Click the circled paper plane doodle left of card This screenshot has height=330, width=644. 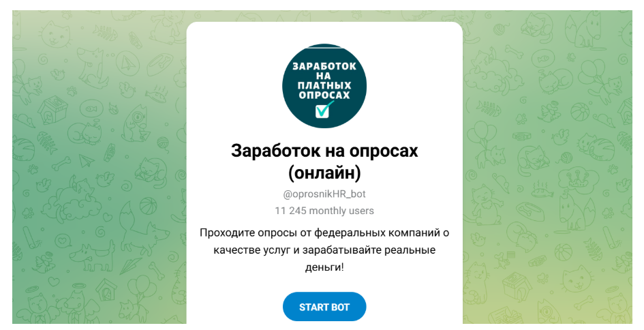[127, 63]
